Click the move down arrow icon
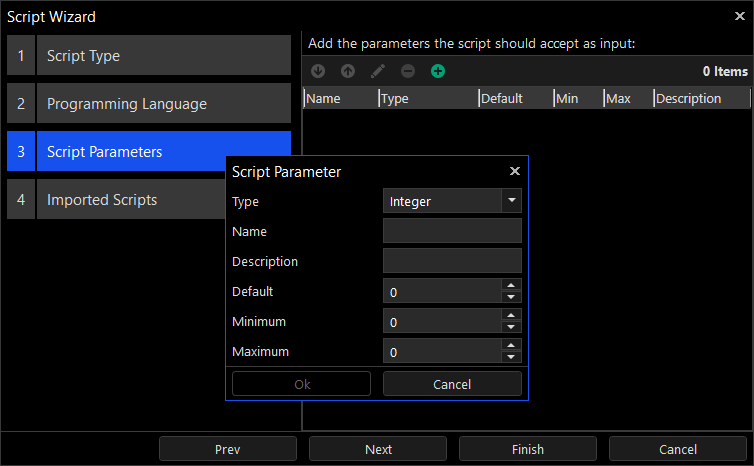 (x=318, y=71)
